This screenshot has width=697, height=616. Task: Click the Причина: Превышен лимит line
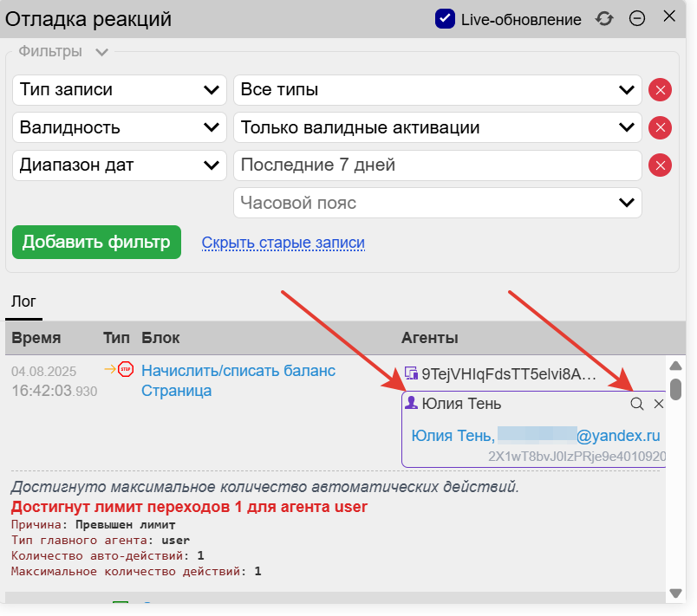pyautogui.click(x=94, y=525)
